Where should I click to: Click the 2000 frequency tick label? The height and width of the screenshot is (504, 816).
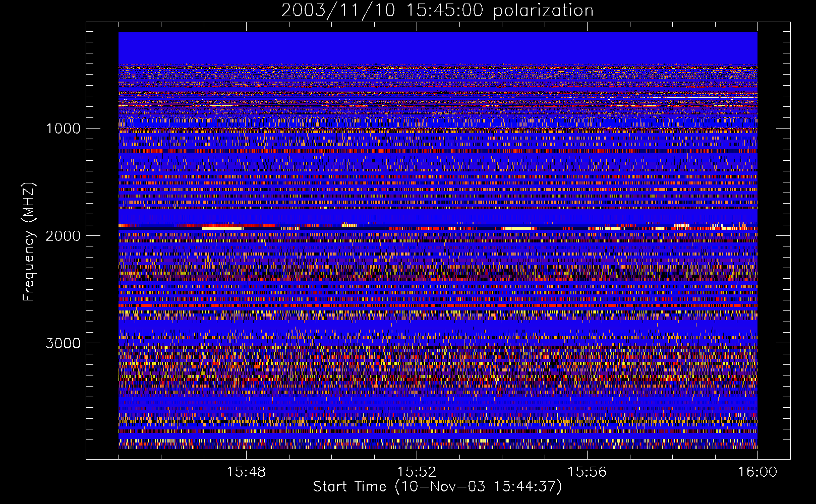(x=63, y=236)
